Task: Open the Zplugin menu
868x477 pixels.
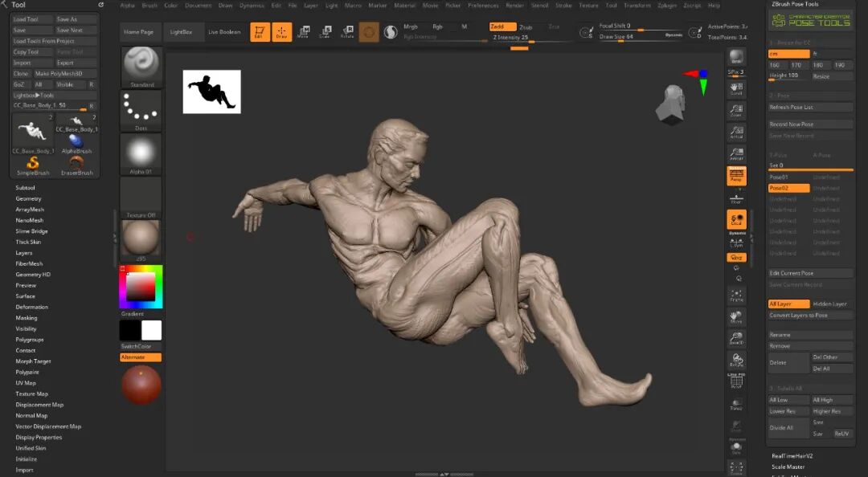Action: coord(666,6)
